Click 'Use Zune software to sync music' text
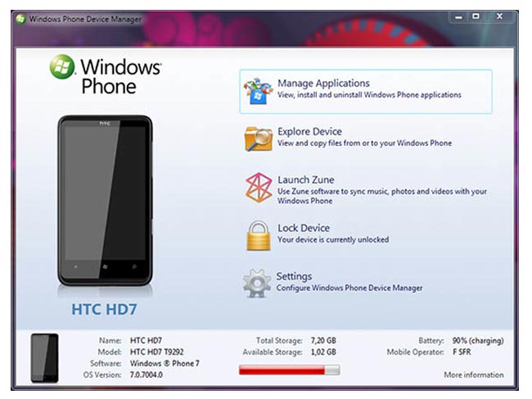This screenshot has width=532, height=399. [x=382, y=196]
